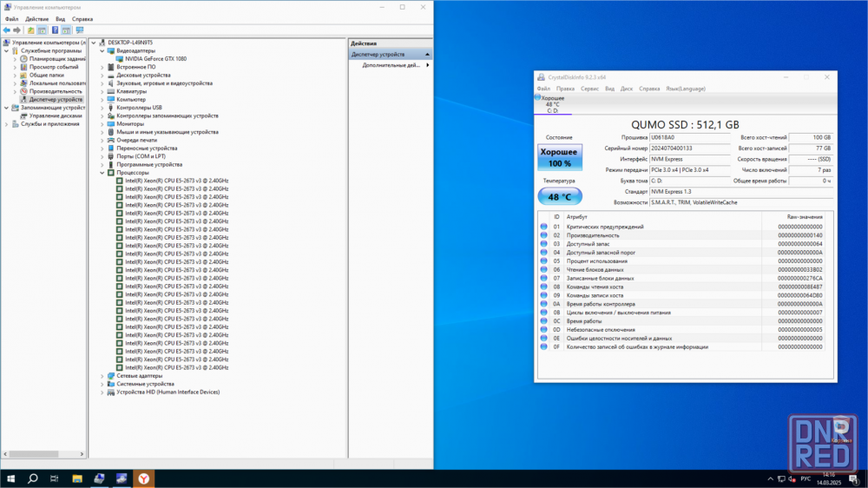Open File Explorer from the taskbar
This screenshot has height=488, width=868.
coord(76,478)
